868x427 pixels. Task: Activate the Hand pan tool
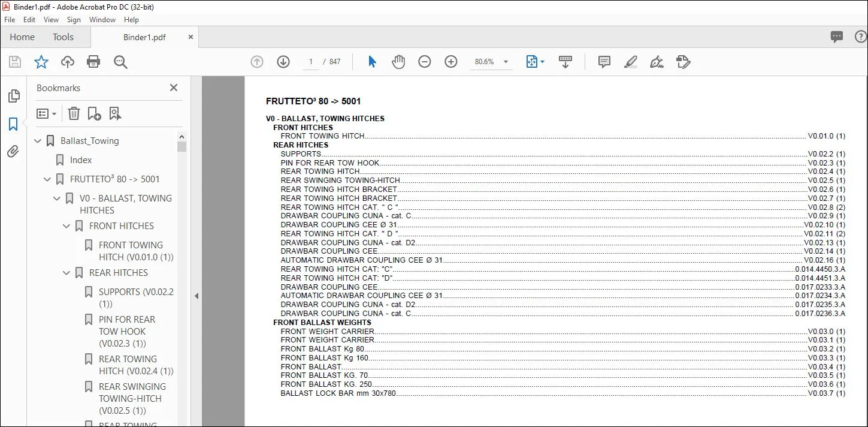(x=398, y=62)
